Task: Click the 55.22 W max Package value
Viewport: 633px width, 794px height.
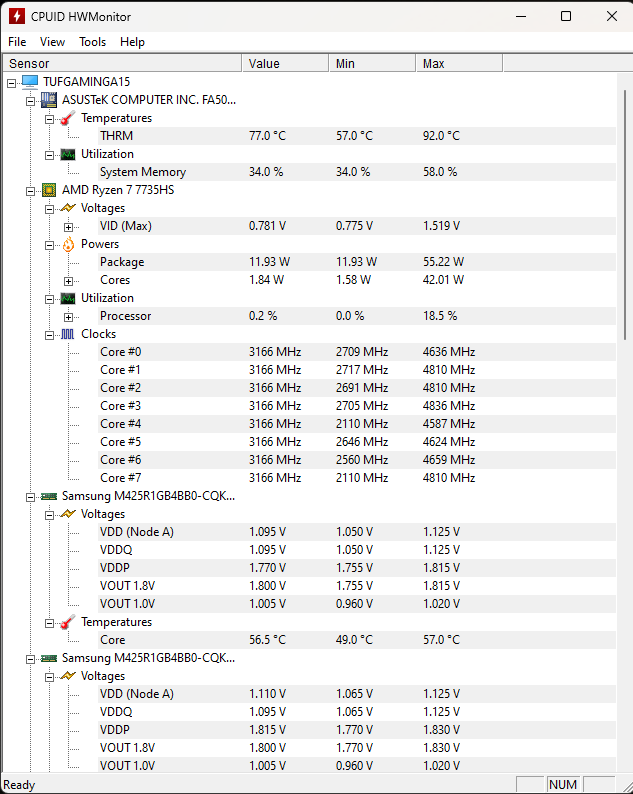Action: click(443, 262)
